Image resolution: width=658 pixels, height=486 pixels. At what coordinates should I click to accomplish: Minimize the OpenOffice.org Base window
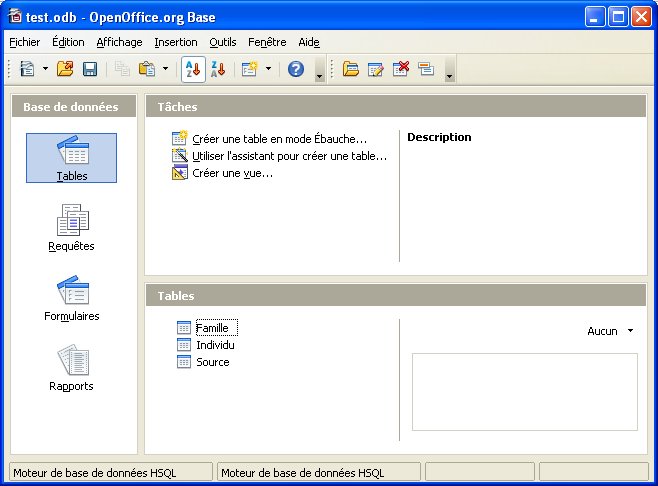(x=595, y=17)
